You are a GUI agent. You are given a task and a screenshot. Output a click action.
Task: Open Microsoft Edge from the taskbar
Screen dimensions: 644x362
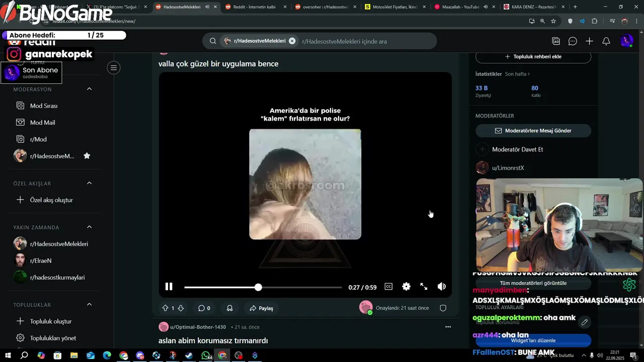click(x=107, y=355)
